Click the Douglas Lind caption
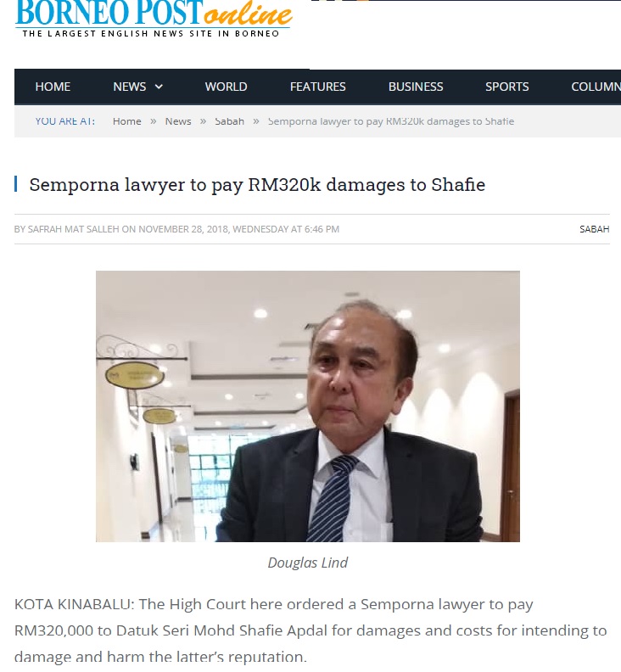Image resolution: width=621 pixels, height=672 pixels. pyautogui.click(x=308, y=563)
